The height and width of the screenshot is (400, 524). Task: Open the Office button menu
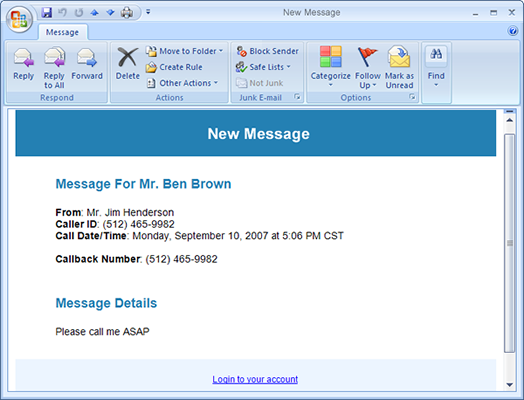pyautogui.click(x=19, y=19)
